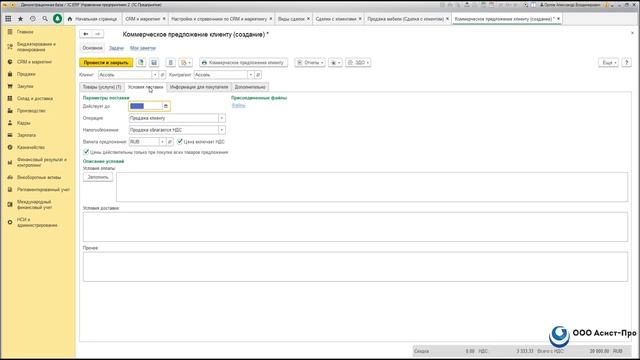640x360 pixels.
Task: Switch to Товары (услуги) tab
Action: [102, 87]
